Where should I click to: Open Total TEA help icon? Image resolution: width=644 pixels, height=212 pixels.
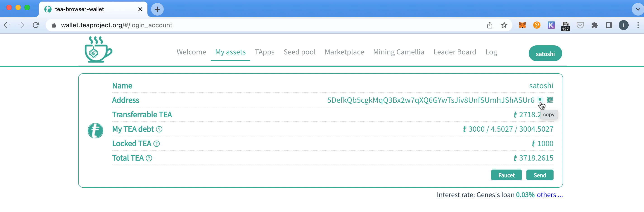click(x=149, y=158)
